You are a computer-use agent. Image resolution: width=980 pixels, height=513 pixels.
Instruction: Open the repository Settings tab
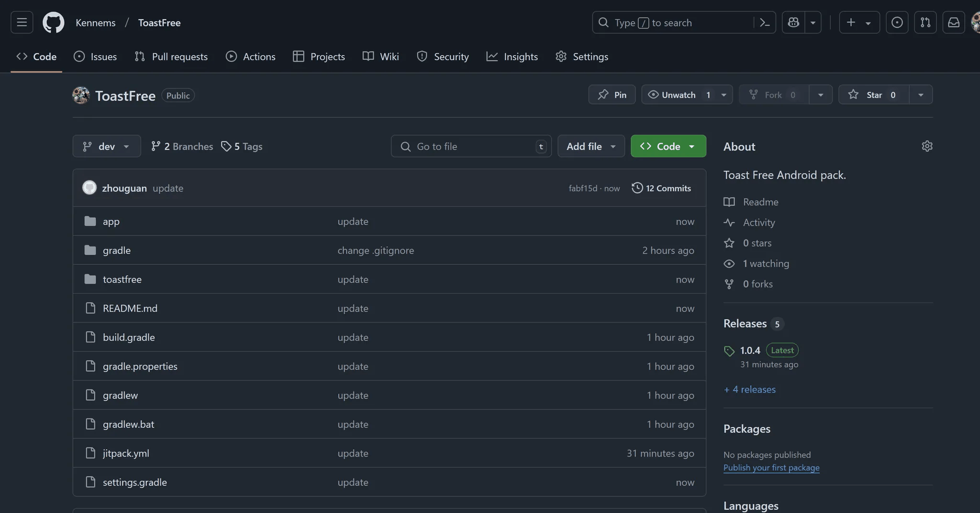[582, 56]
